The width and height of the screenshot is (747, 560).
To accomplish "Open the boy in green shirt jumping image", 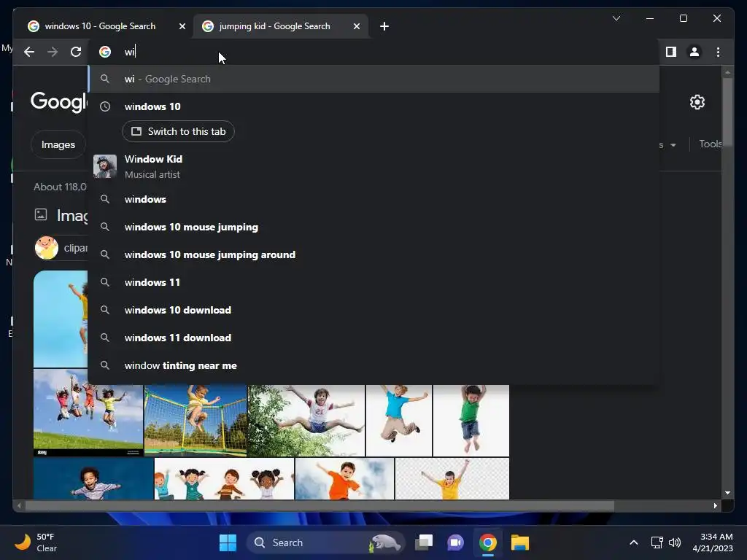I will coord(471,421).
